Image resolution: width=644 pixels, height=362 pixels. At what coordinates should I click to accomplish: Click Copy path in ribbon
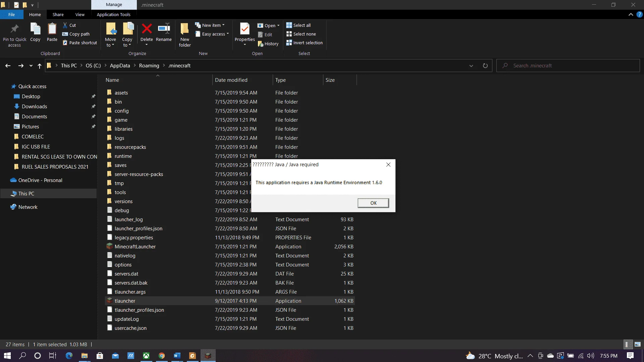point(76,34)
